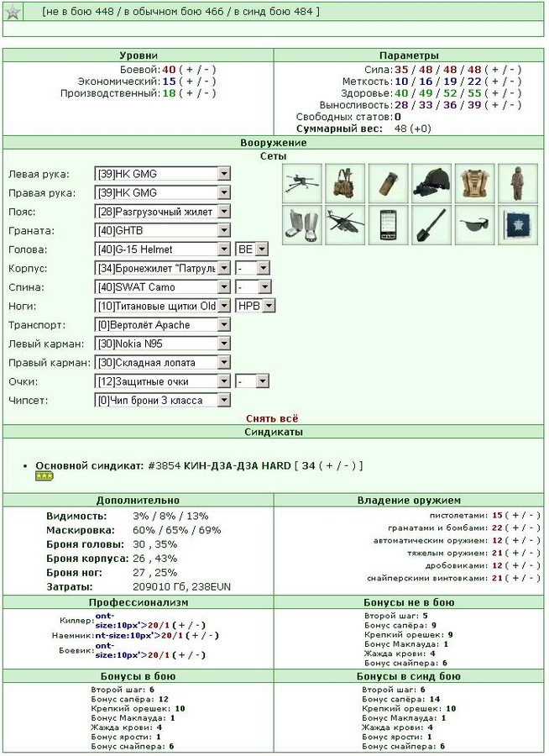This screenshot has height=756, width=549.
Task: Open the Корпус Бронежилет dropdown
Action: pyautogui.click(x=163, y=268)
